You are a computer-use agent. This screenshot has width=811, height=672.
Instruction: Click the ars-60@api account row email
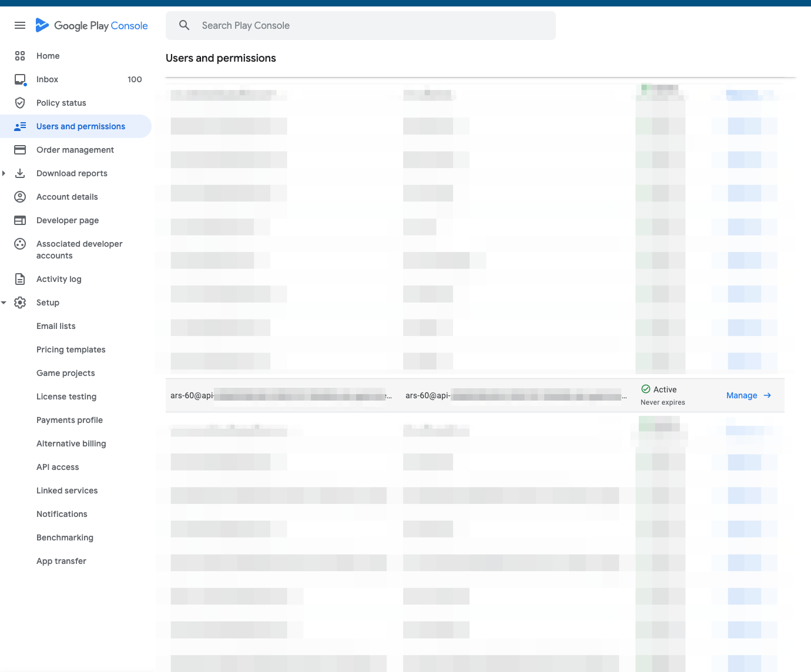pyautogui.click(x=192, y=395)
